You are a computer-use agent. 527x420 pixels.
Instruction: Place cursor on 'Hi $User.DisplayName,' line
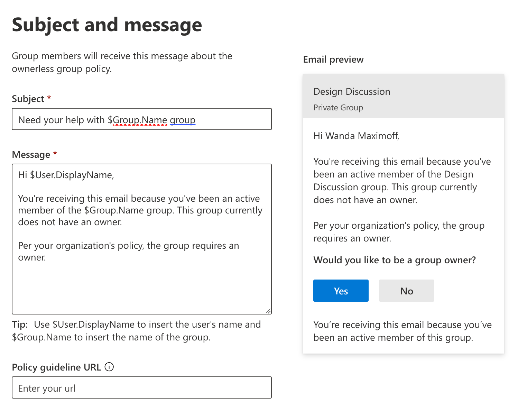click(66, 175)
